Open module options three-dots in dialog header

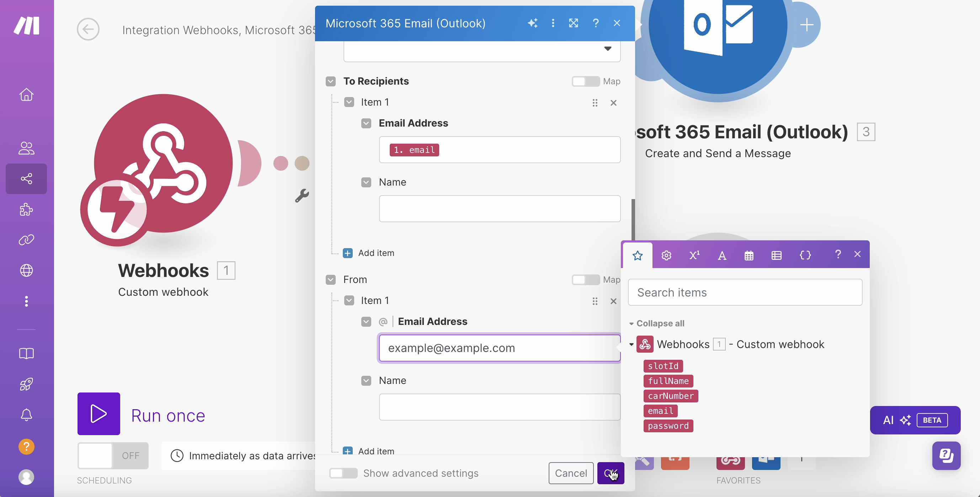[553, 23]
